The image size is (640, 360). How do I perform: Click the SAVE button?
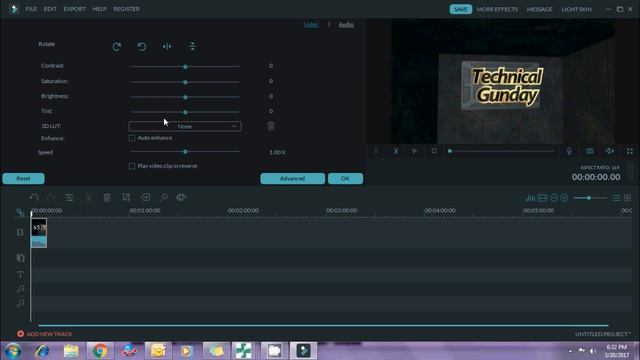click(461, 9)
